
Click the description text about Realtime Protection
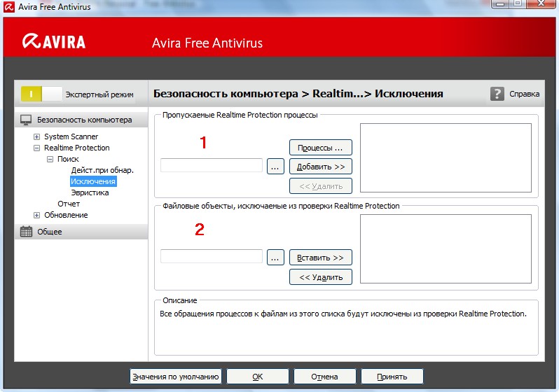[x=343, y=314]
